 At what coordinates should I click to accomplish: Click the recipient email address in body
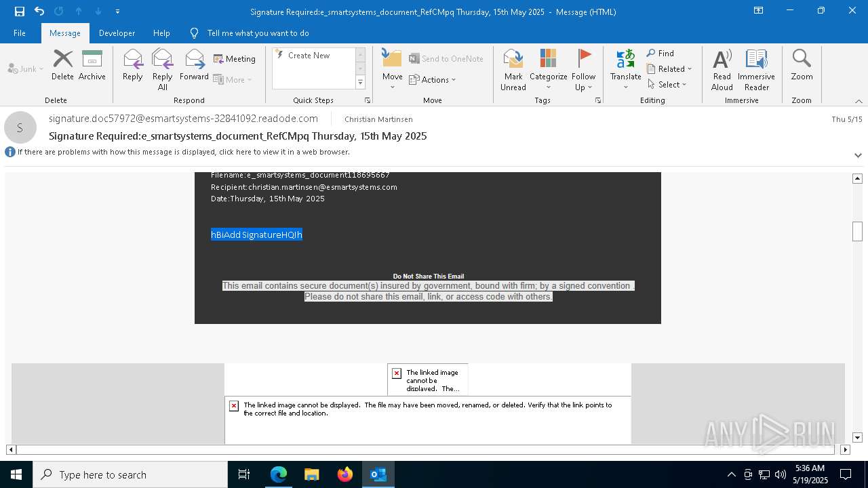pyautogui.click(x=323, y=187)
